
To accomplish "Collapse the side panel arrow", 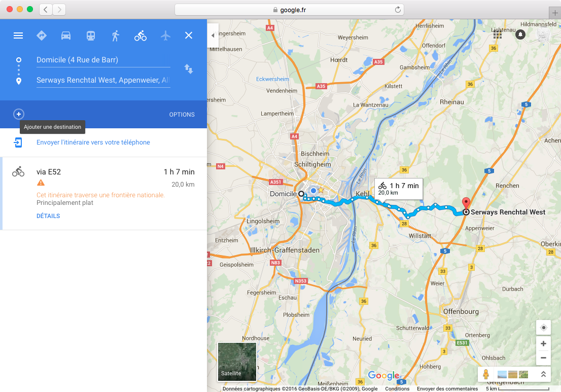I will [x=213, y=35].
